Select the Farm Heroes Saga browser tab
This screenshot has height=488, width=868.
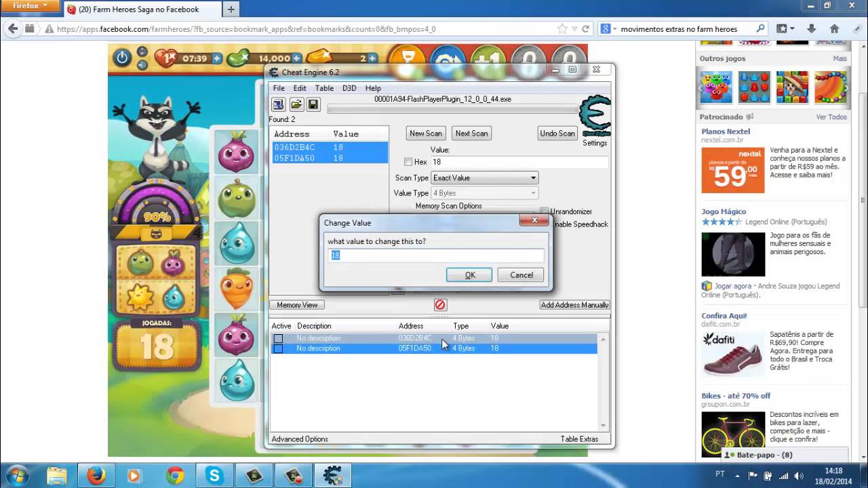[142, 9]
